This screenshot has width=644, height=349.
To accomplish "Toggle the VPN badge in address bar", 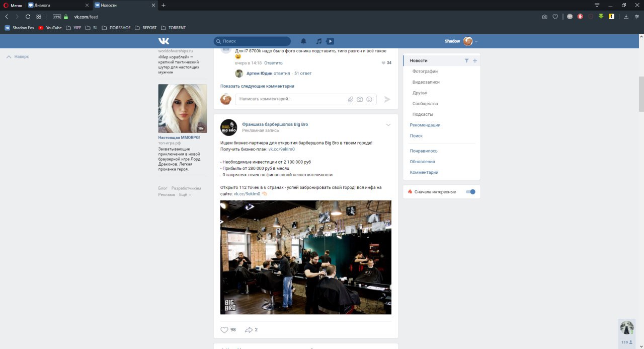I will (57, 17).
